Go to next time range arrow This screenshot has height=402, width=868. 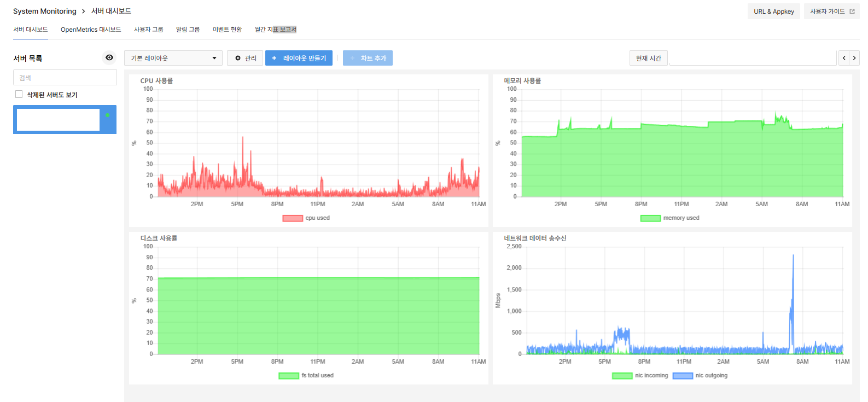[854, 58]
